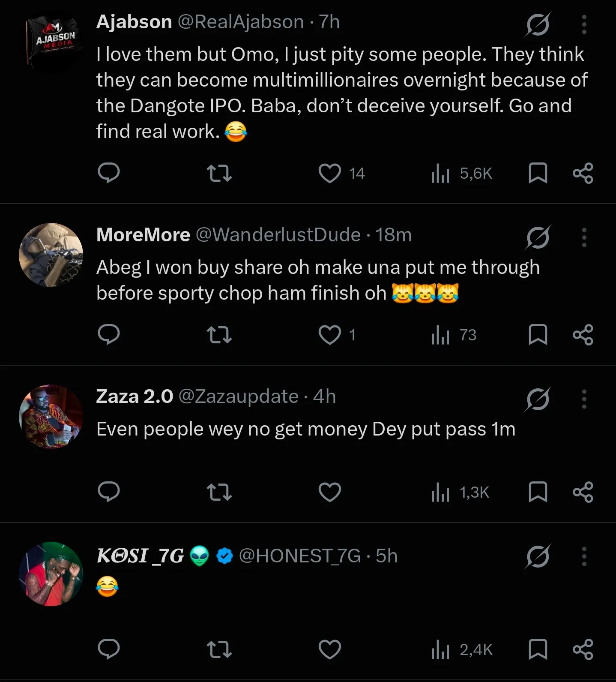
Task: Reply to Ajabson's tweet
Action: tap(109, 173)
